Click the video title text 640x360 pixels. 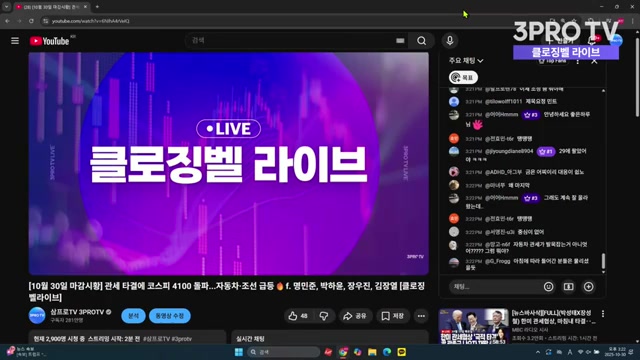pyautogui.click(x=227, y=291)
